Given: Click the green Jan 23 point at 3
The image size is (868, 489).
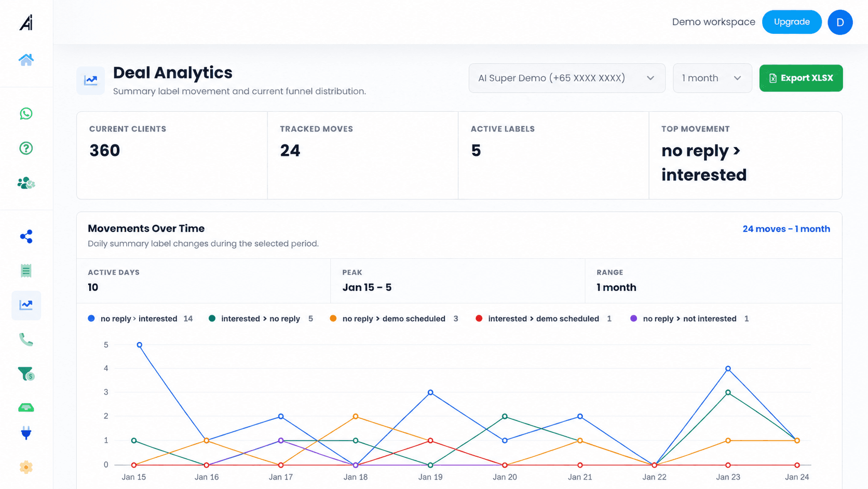Looking at the screenshot, I should (x=728, y=392).
